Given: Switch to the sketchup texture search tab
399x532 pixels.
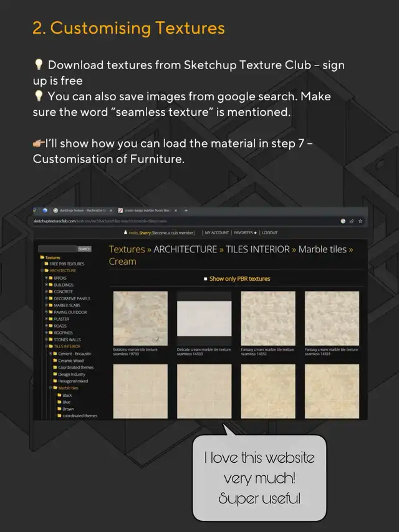Looking at the screenshot, I should (81, 211).
